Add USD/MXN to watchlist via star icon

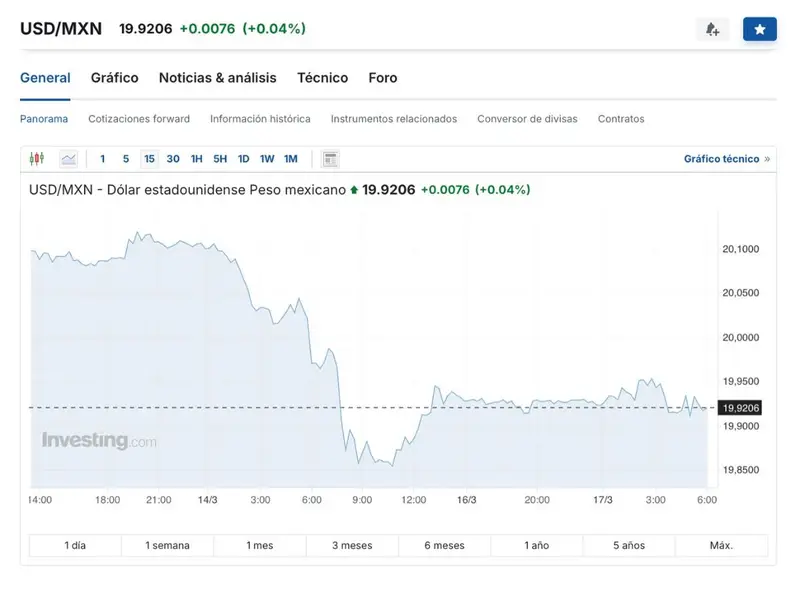760,28
